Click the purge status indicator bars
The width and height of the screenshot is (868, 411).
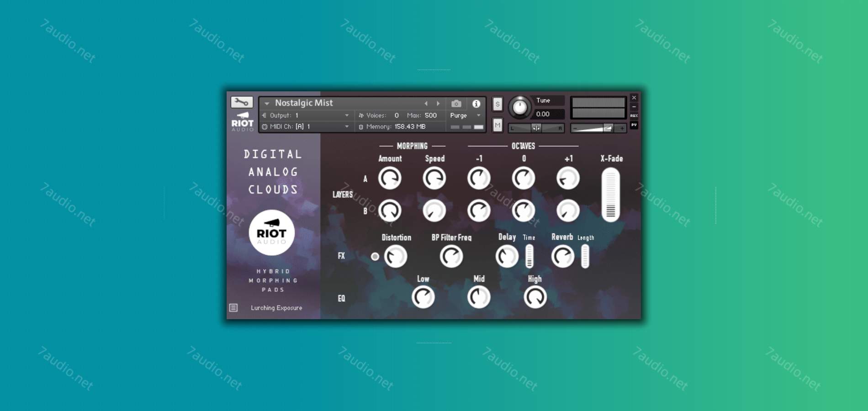tap(466, 127)
